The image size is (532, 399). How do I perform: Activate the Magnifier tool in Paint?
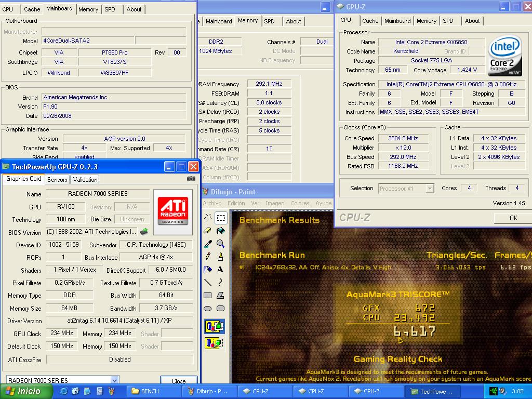[220, 244]
